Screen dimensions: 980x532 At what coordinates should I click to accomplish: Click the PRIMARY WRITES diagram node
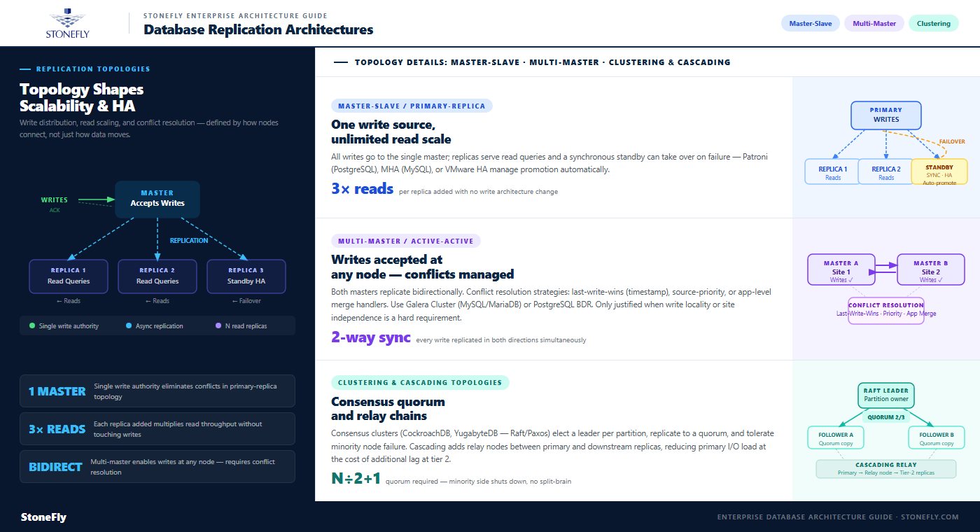tap(886, 115)
